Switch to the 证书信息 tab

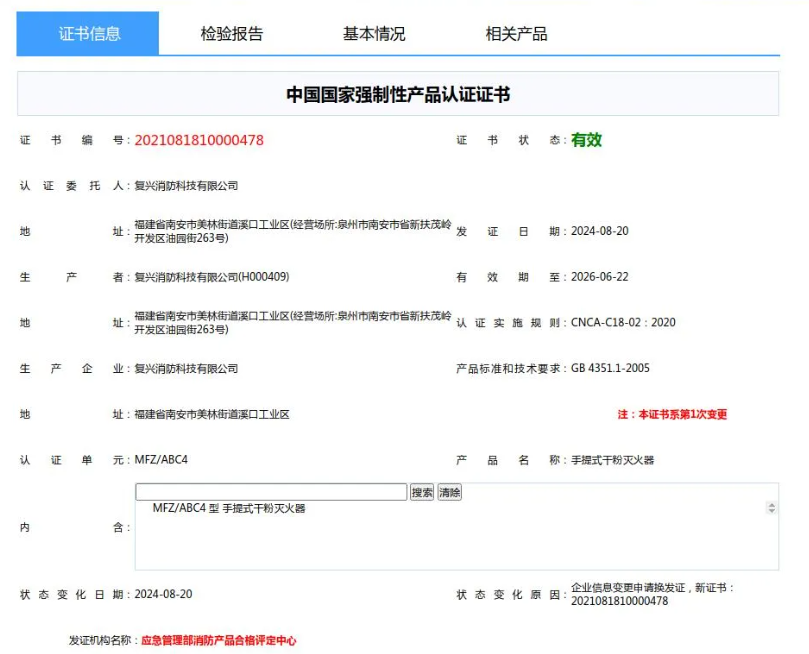click(x=88, y=34)
